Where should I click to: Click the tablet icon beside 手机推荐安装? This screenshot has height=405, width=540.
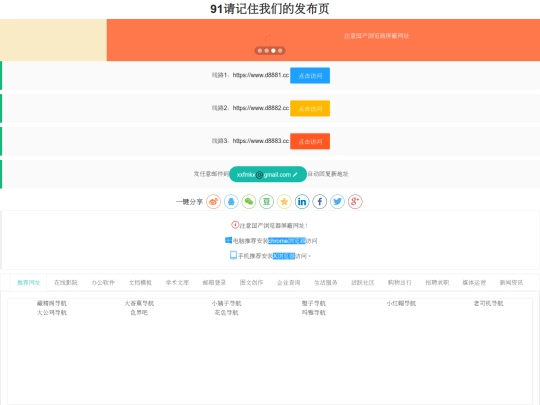point(233,255)
